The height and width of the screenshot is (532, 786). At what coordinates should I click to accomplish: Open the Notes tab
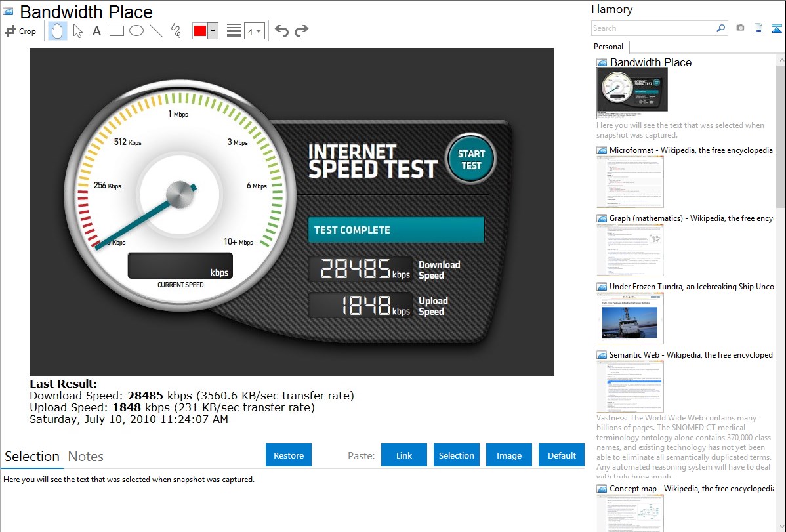[x=86, y=457]
